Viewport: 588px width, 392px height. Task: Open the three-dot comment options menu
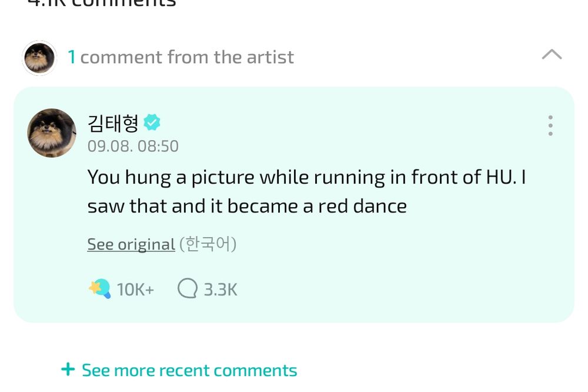[x=550, y=125]
